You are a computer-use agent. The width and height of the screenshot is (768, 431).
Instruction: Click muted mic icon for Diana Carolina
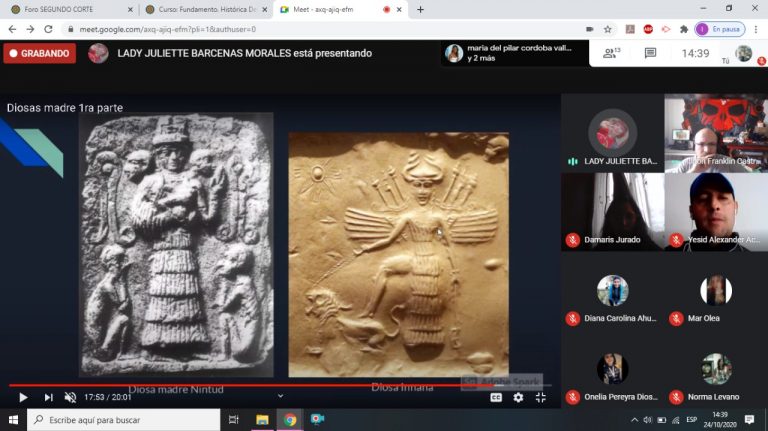[x=573, y=319]
